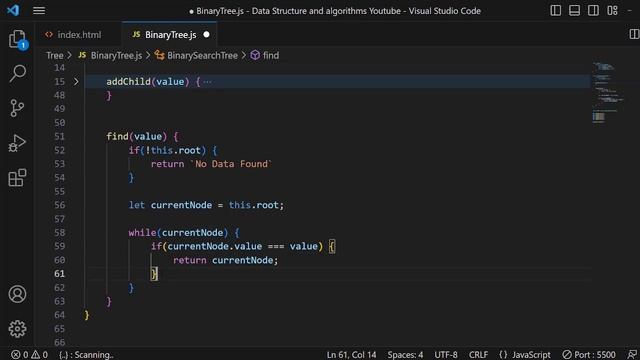Image resolution: width=640 pixels, height=360 pixels.
Task: Open the hamburger application menu
Action: [39, 11]
